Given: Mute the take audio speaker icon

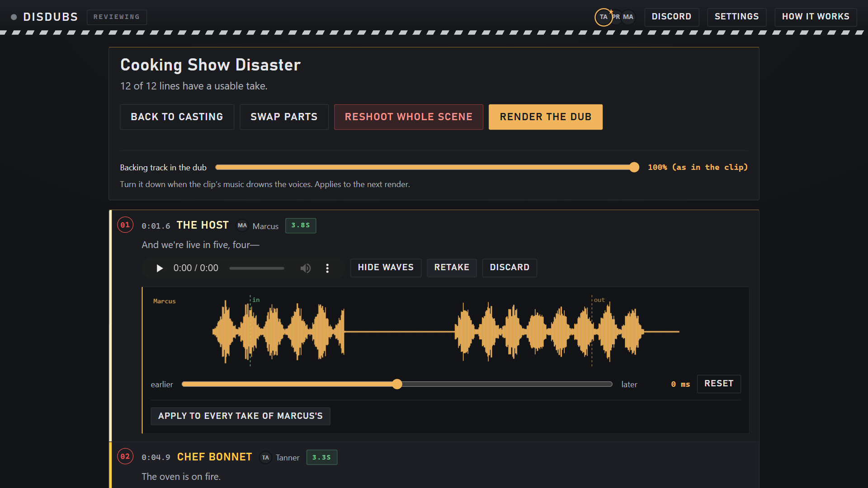Looking at the screenshot, I should (306, 268).
